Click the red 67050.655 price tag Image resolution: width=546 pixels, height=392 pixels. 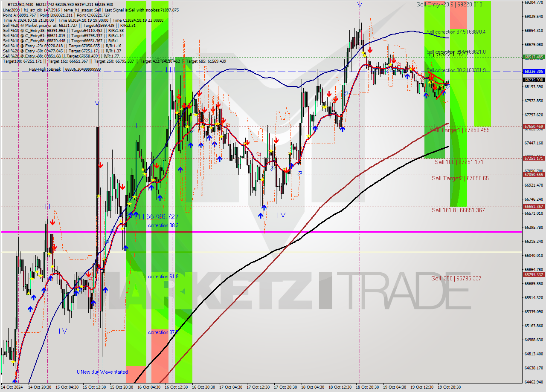pos(534,174)
